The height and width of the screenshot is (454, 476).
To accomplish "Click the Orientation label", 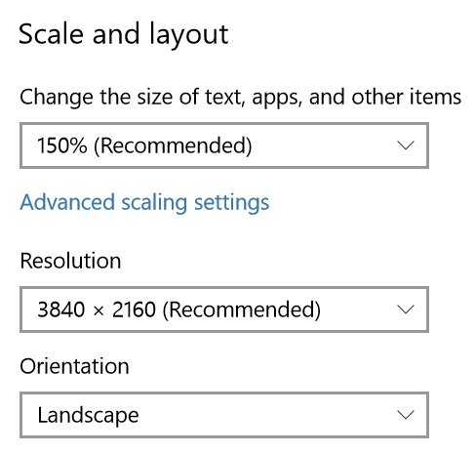I will [x=74, y=366].
